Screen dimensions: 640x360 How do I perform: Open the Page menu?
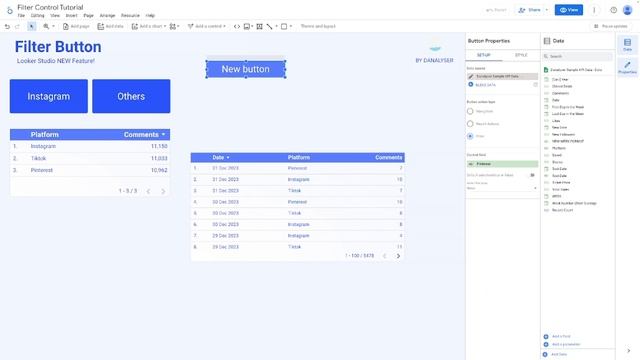pyautogui.click(x=89, y=16)
